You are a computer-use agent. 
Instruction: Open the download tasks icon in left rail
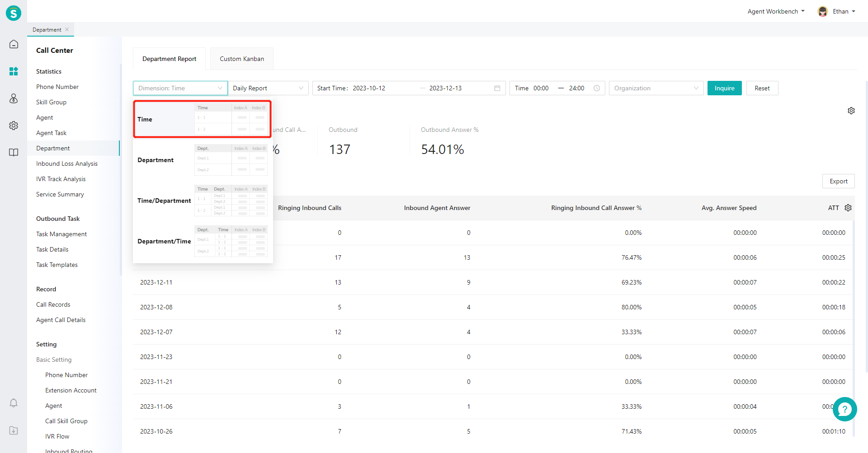coord(14,430)
